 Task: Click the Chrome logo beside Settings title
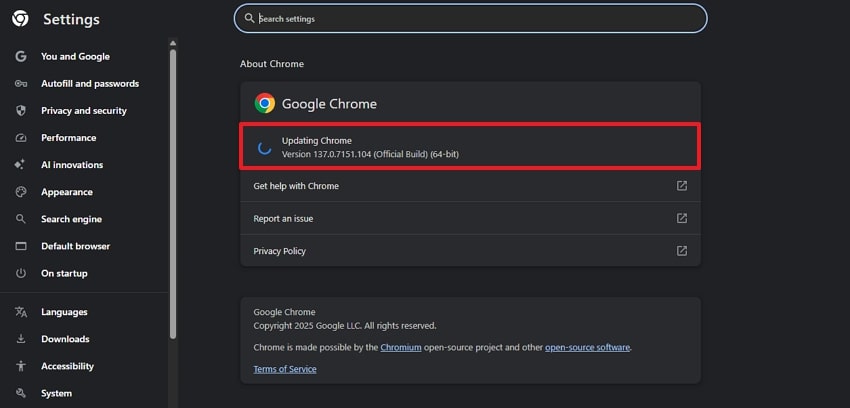point(20,19)
